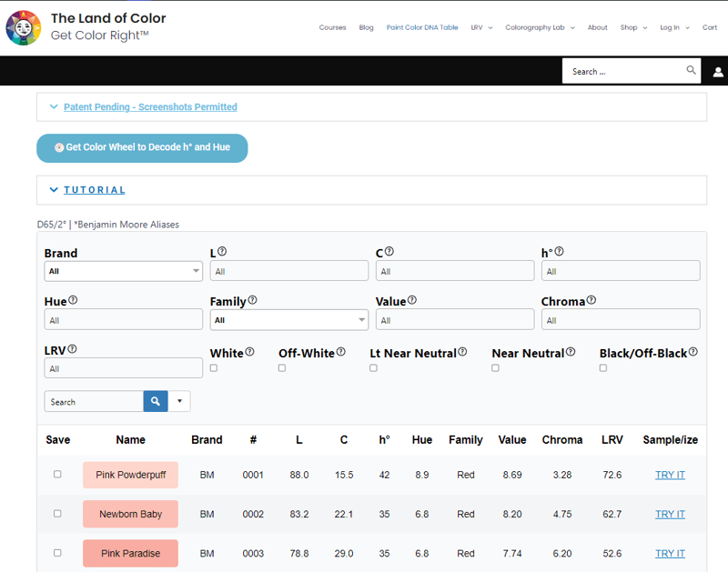Click the search magnifier icon in header
Viewport: 728px width, 572px height.
tap(691, 71)
